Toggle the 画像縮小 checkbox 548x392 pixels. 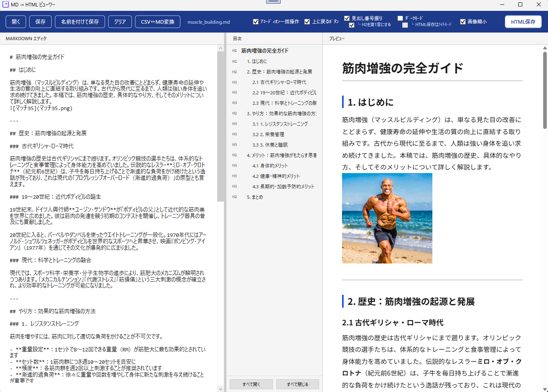463,22
